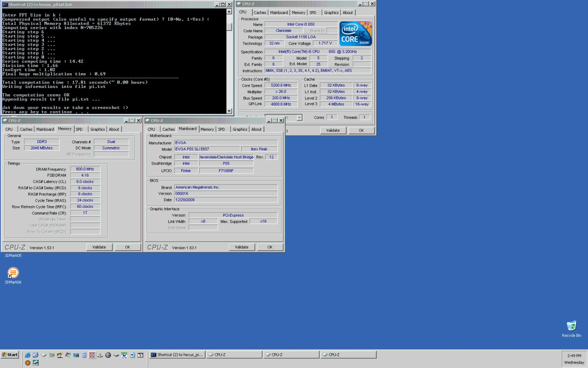This screenshot has height=368, width=588.
Task: Switch to hexus_pifast shortcut taskbar button
Action: click(177, 355)
